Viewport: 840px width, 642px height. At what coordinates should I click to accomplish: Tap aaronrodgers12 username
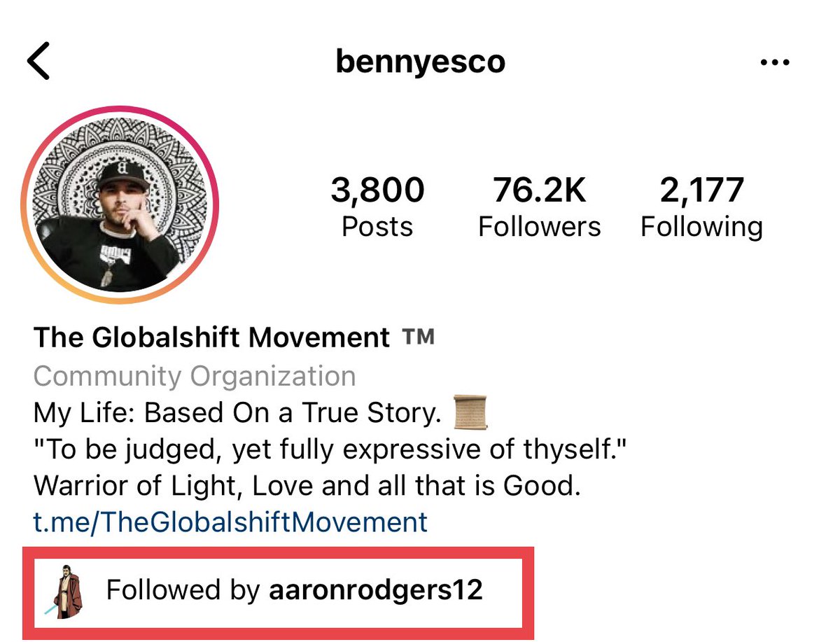pos(376,590)
